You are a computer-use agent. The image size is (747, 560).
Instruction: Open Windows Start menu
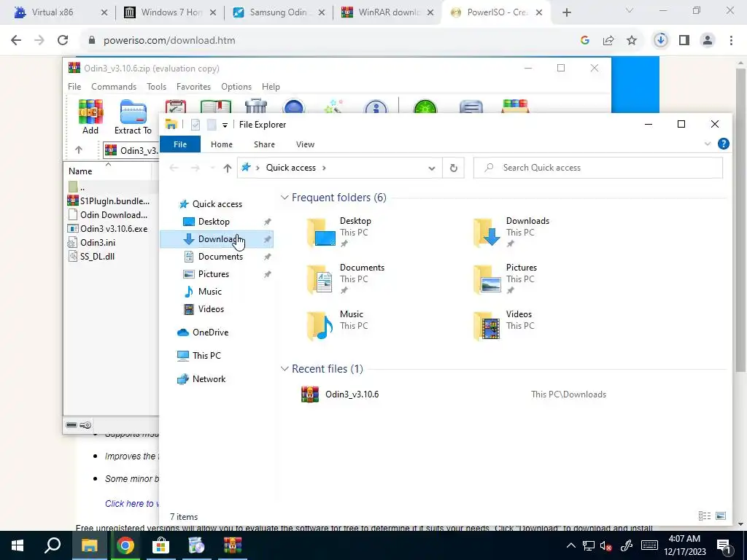[x=18, y=545]
